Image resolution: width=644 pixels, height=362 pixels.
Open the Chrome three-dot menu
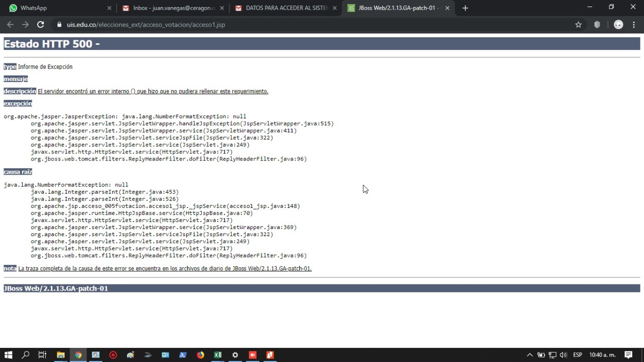pos(634,25)
